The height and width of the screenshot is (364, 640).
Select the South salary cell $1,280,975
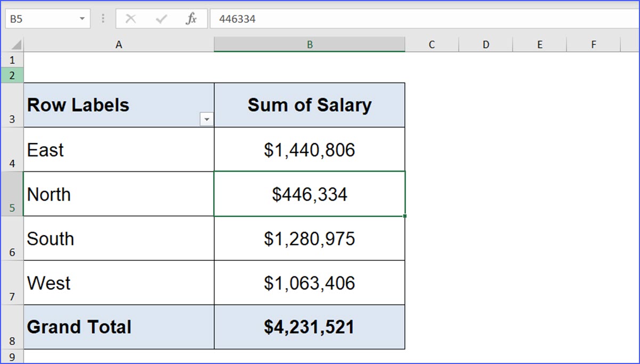click(x=309, y=238)
